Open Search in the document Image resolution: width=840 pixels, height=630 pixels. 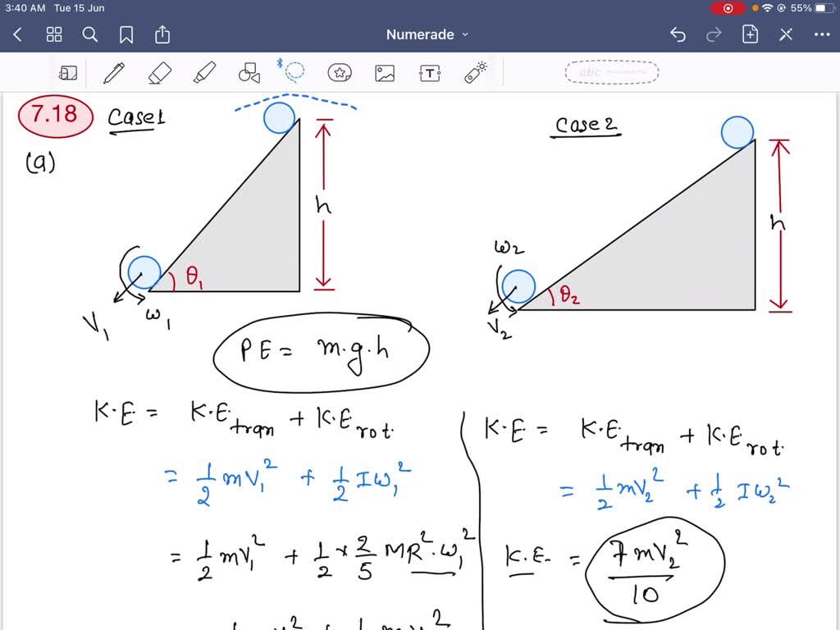[x=90, y=34]
